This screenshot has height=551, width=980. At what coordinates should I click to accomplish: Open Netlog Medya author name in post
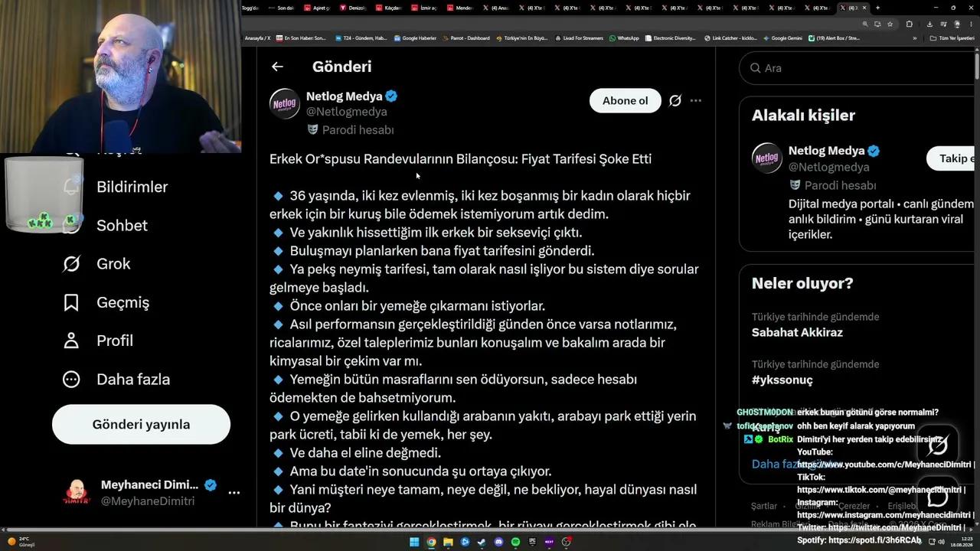tap(344, 96)
